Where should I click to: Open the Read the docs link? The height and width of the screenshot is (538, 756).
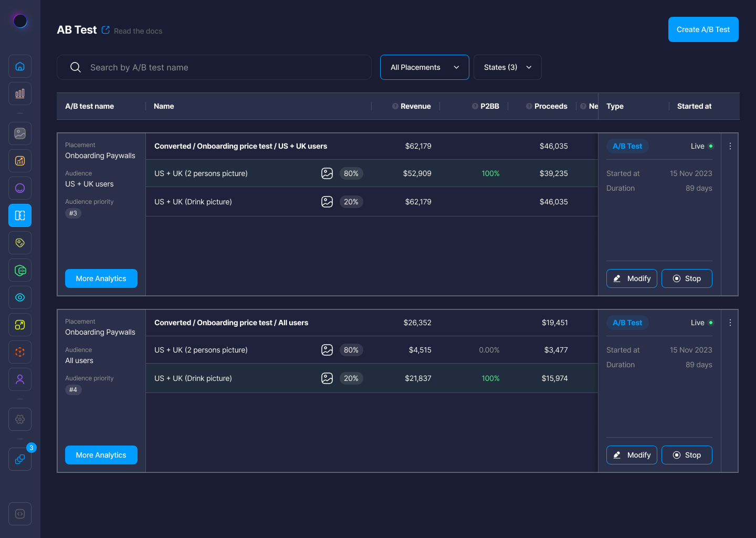138,31
